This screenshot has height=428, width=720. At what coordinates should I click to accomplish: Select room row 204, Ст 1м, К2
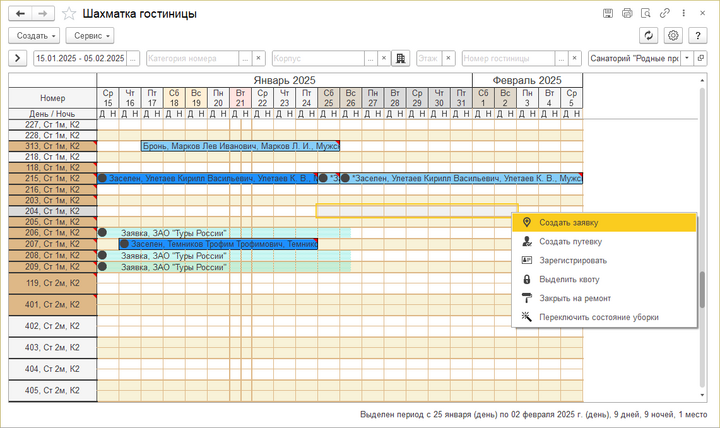point(52,211)
